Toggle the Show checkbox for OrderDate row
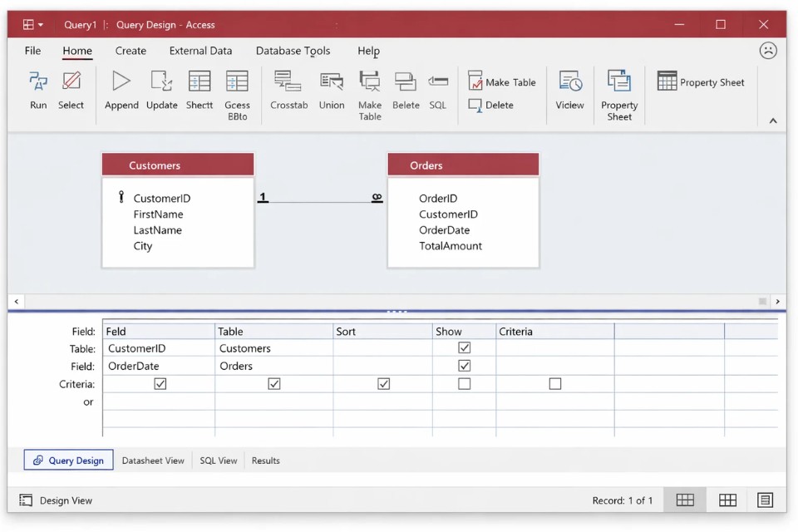Image resolution: width=798 pixels, height=532 pixels. point(465,366)
